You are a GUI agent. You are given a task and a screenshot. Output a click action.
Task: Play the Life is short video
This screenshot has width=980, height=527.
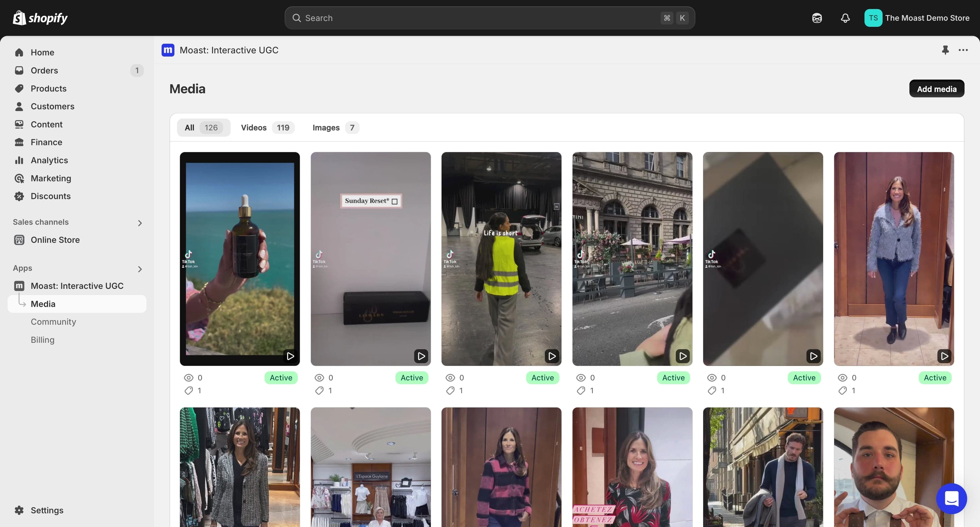(552, 356)
